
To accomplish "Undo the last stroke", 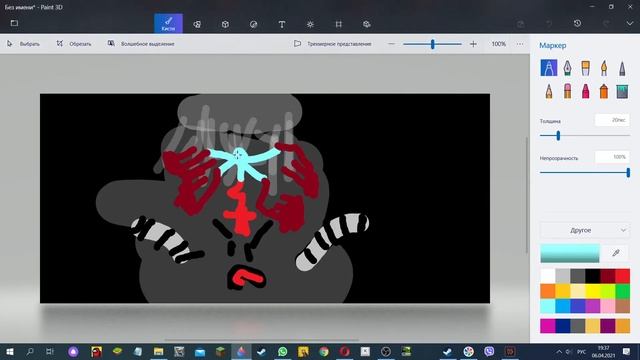I will [549, 24].
